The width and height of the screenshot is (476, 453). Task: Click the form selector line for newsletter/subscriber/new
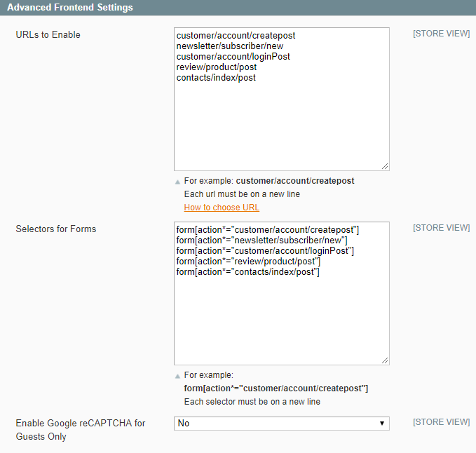(x=261, y=240)
